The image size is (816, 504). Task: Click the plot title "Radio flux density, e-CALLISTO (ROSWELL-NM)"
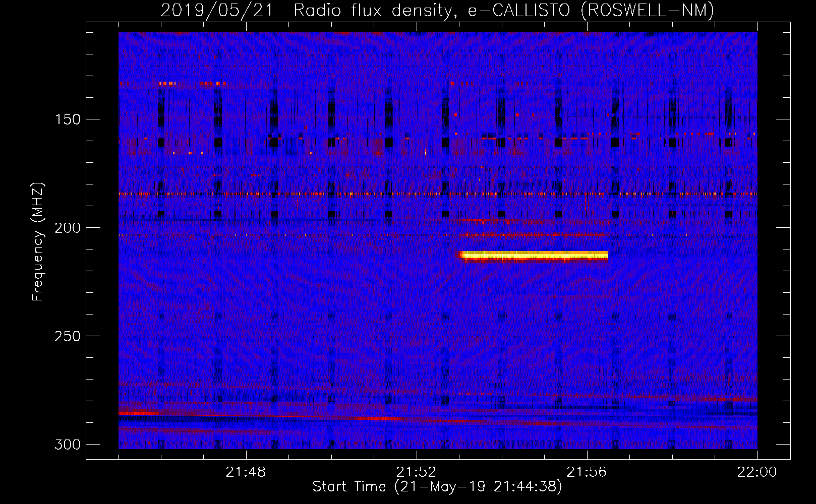point(504,10)
